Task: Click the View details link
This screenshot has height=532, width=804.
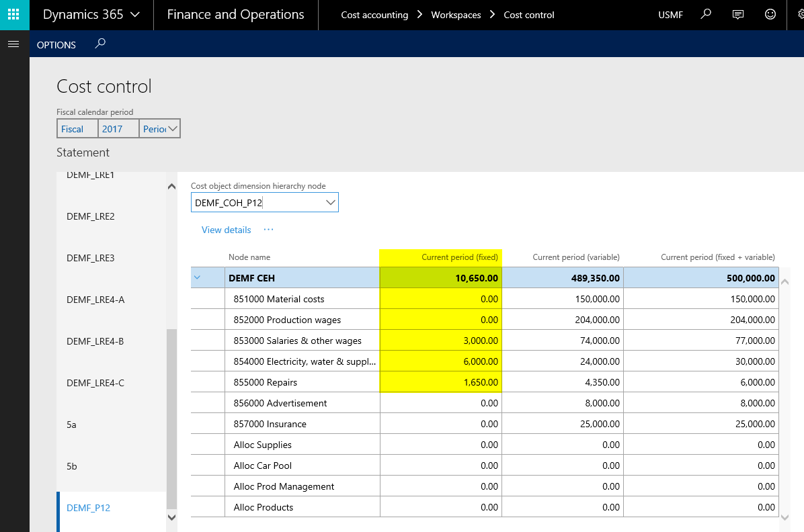Action: (x=226, y=230)
